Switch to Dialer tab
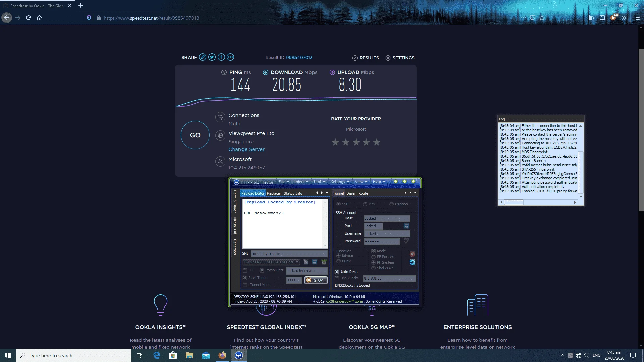 point(351,193)
